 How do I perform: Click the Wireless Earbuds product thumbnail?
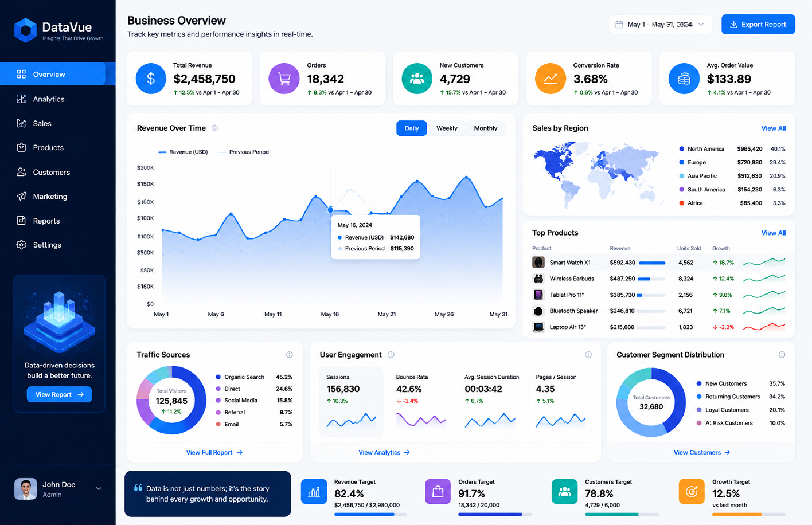(538, 279)
